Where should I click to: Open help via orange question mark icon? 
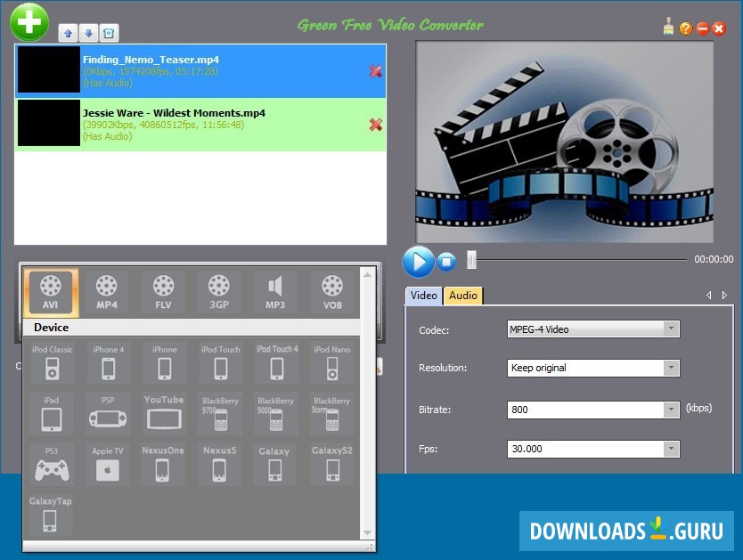click(x=686, y=28)
